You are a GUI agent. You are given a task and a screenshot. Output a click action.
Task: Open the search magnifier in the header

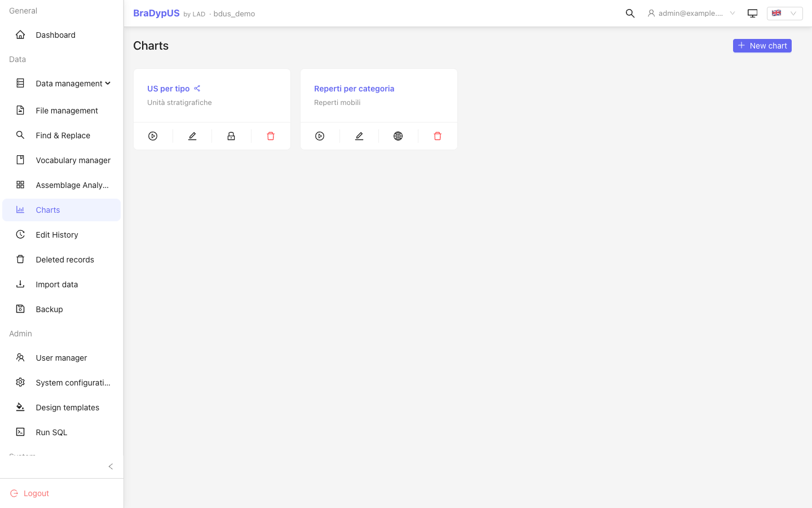point(630,14)
